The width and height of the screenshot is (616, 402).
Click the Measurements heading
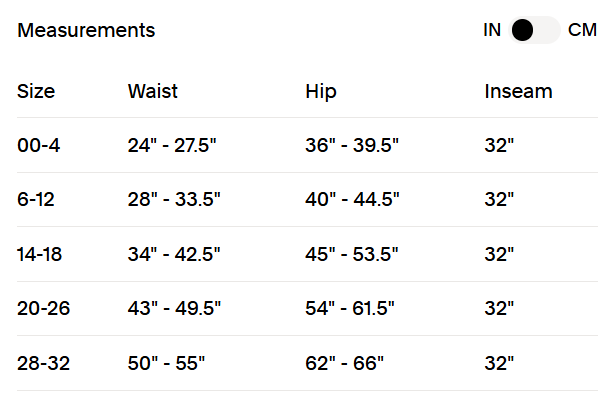[x=86, y=30]
